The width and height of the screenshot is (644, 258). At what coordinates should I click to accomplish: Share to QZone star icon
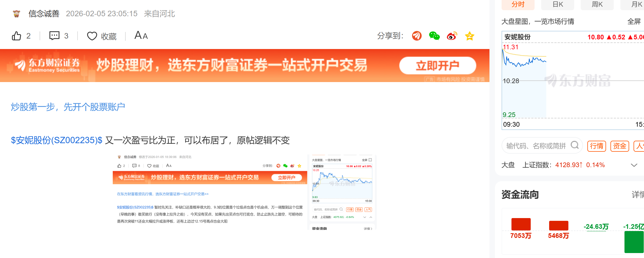(470, 36)
